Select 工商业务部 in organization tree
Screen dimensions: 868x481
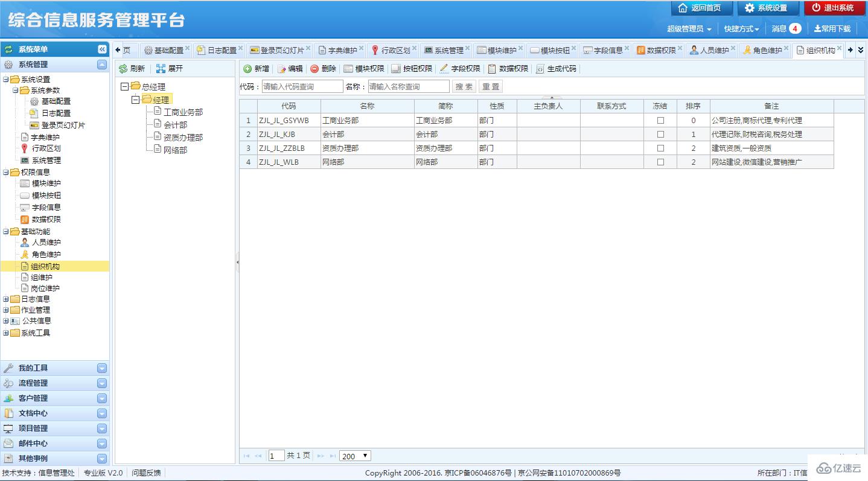(x=183, y=112)
